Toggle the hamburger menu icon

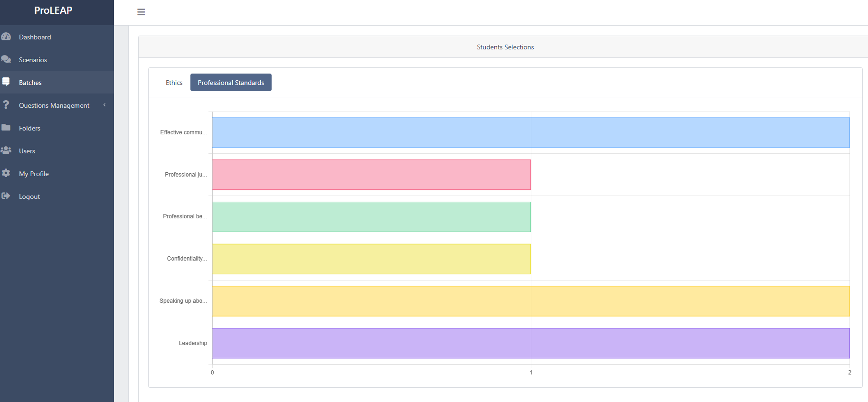click(141, 12)
